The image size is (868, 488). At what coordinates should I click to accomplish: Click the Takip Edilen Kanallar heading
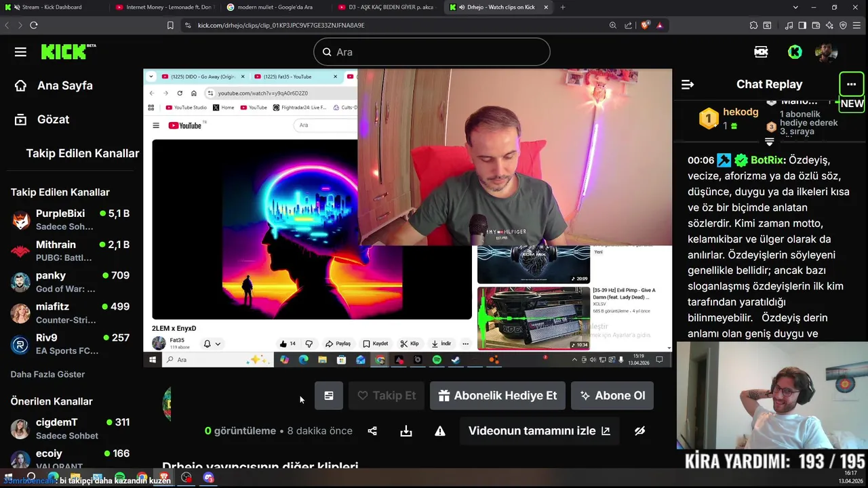coord(60,192)
